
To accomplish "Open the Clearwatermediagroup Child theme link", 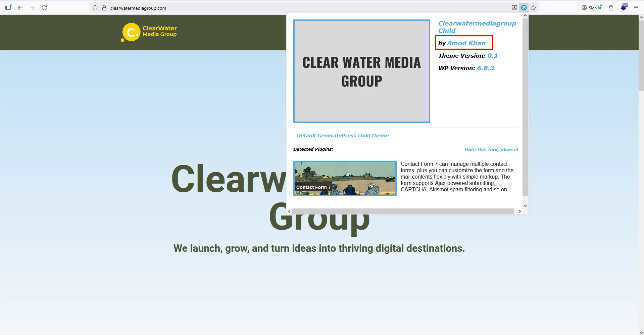I will (x=477, y=27).
